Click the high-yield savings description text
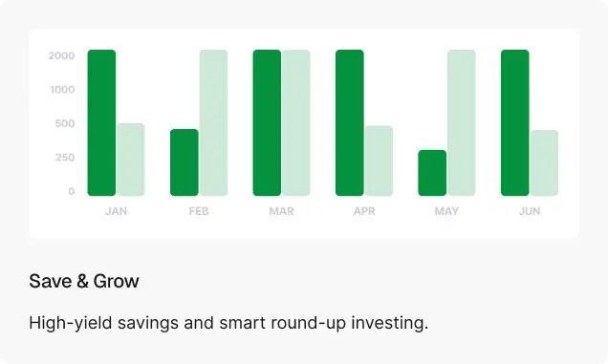 click(228, 323)
